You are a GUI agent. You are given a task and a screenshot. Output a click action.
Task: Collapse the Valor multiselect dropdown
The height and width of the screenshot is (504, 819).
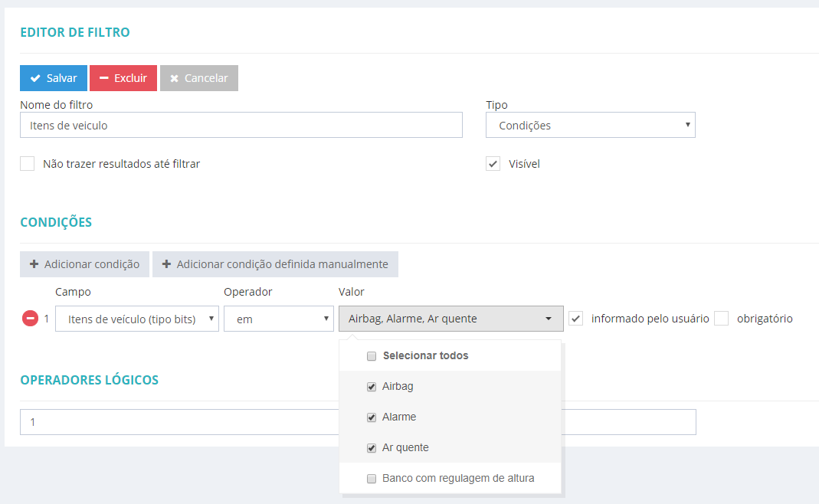(x=450, y=319)
